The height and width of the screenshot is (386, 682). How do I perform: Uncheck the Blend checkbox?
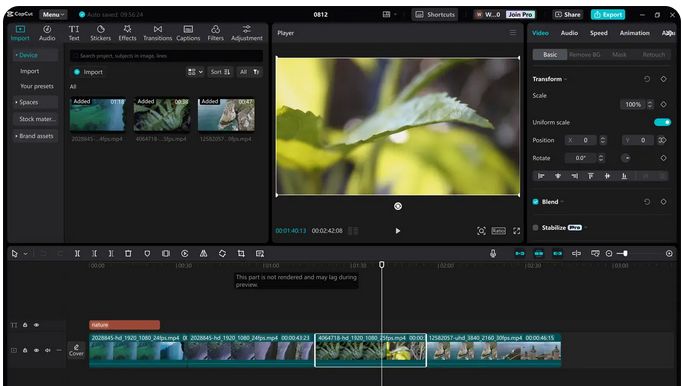(x=535, y=202)
